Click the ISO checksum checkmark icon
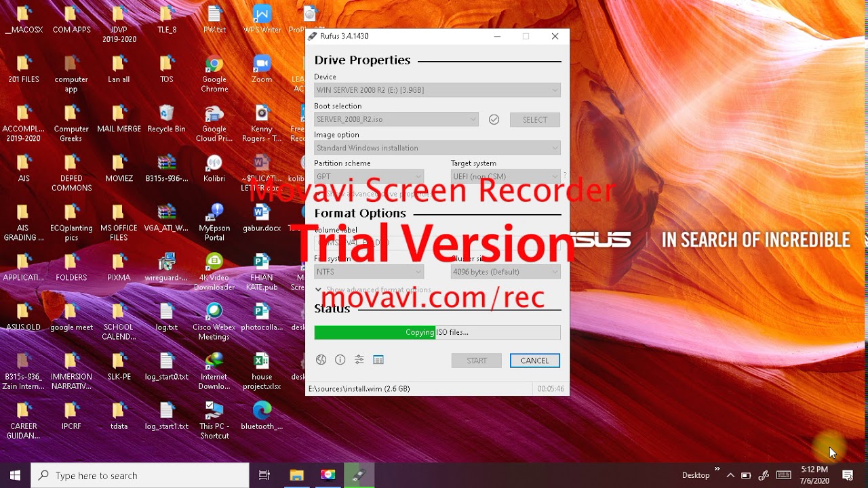Screen dimensions: 868x488 [x=494, y=119]
